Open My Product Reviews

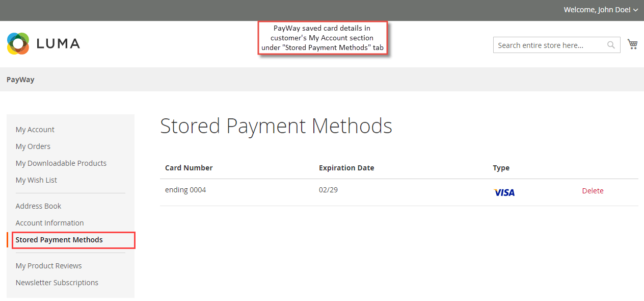pos(48,265)
